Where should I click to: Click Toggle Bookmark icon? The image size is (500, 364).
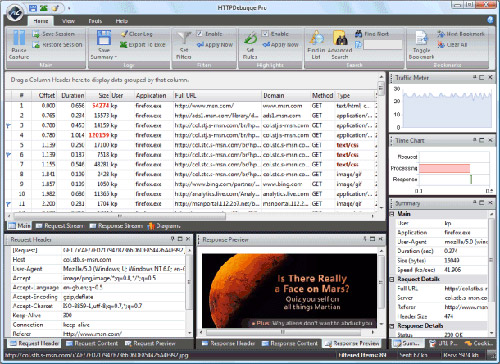(421, 38)
